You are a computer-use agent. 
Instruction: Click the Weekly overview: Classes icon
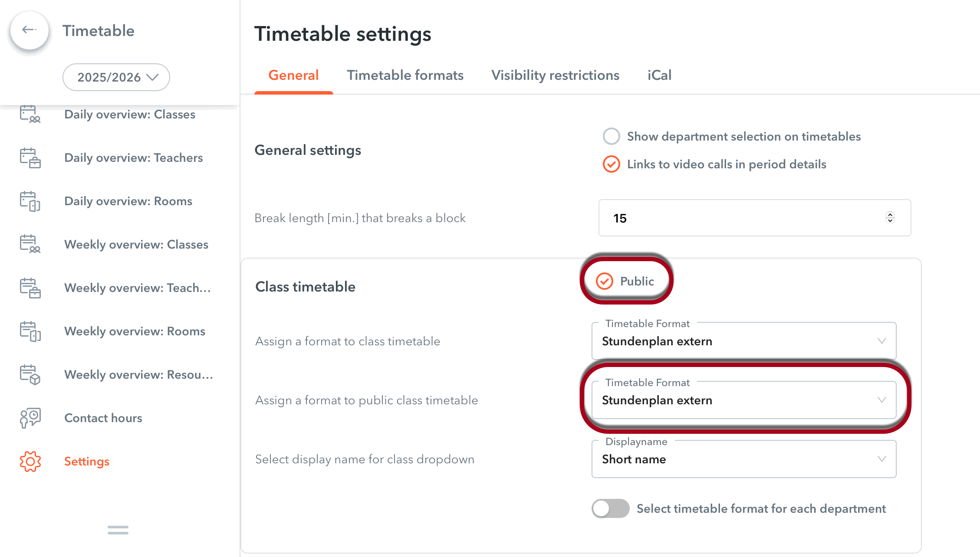(30, 244)
